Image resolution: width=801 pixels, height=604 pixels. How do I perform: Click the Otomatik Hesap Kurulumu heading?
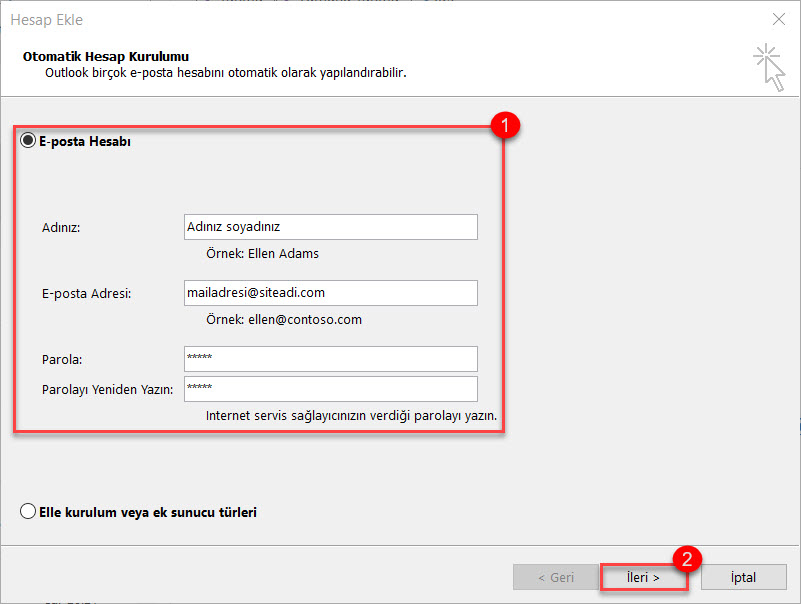pos(106,57)
